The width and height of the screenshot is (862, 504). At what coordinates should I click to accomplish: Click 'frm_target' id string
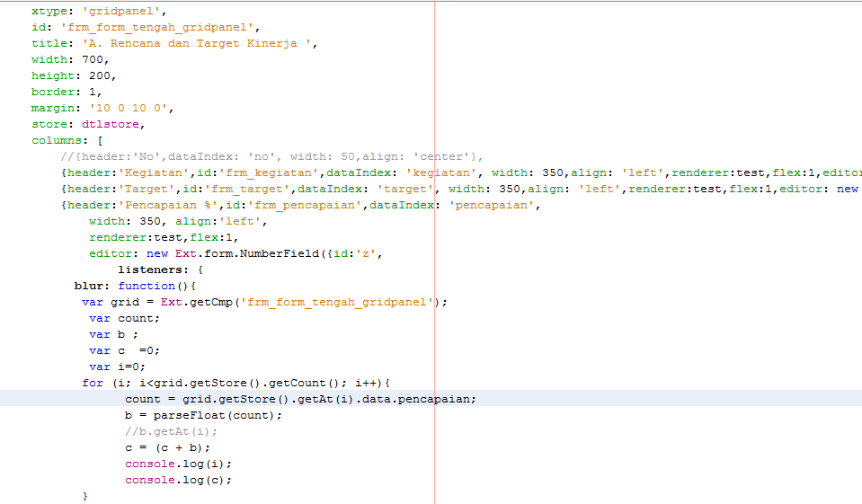click(x=247, y=189)
